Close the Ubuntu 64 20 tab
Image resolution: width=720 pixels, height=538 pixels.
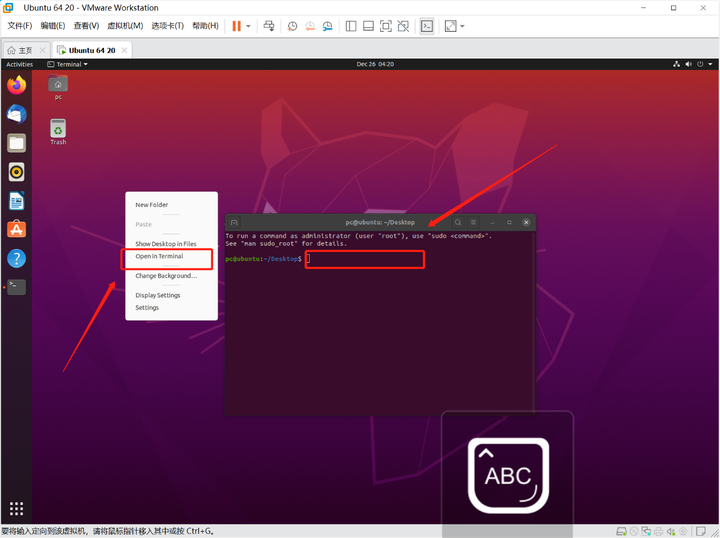124,50
